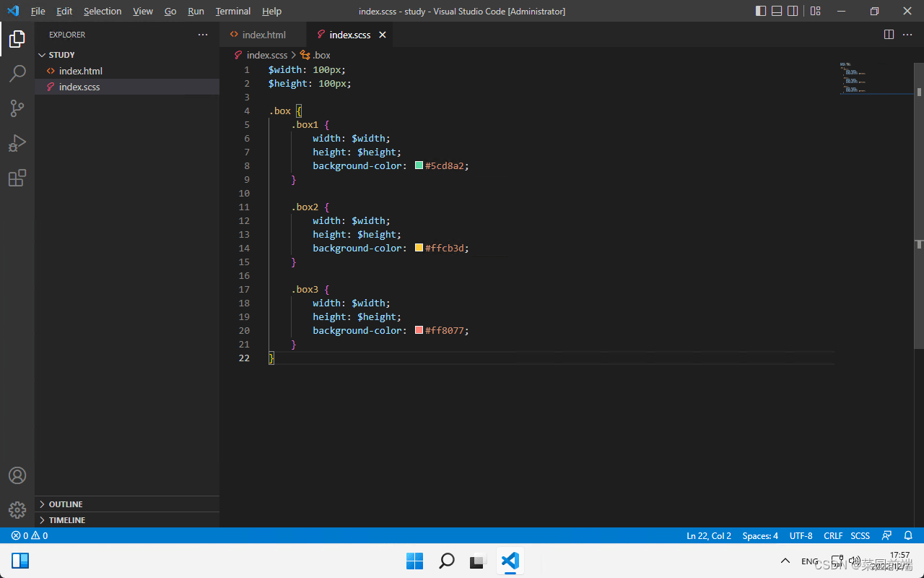Click line number 10 in gutter
Screen dimensions: 924x578
click(x=244, y=193)
